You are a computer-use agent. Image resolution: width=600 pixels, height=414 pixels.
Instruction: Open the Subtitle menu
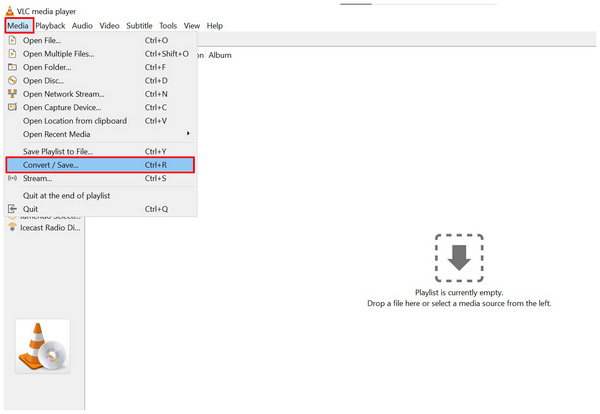click(x=139, y=26)
